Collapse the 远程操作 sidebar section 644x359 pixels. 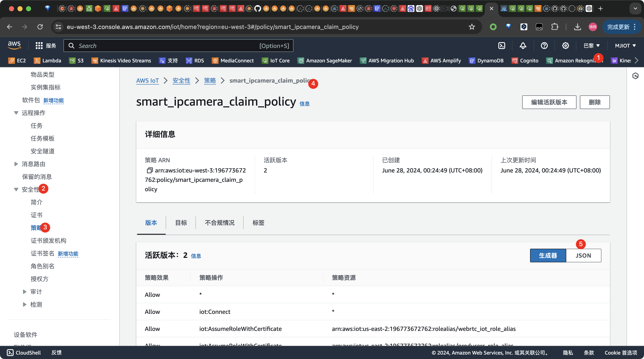tap(16, 113)
